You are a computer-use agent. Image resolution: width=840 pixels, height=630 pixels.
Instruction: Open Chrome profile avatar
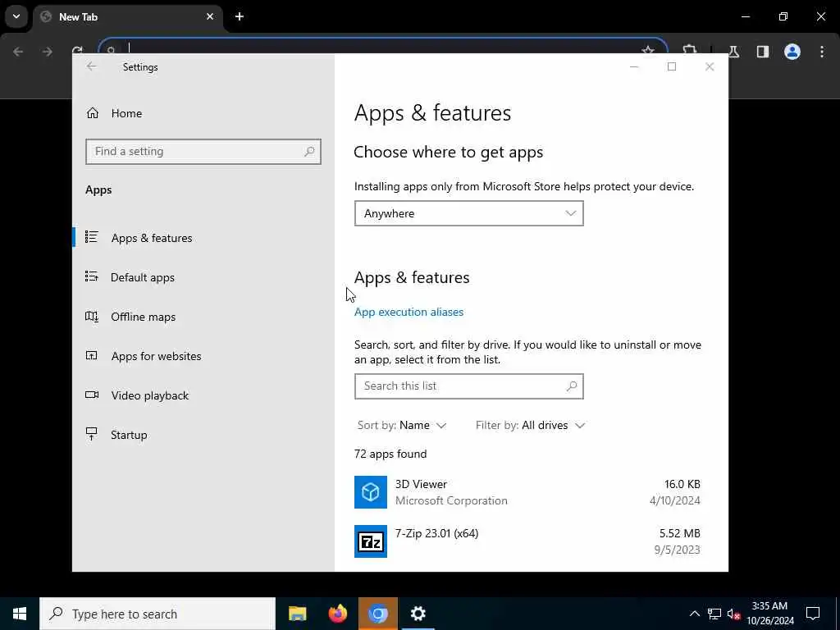792,52
